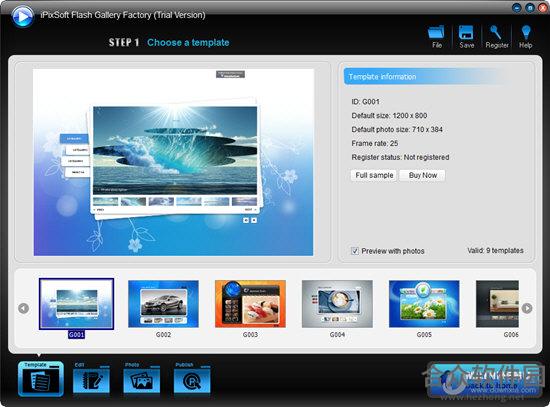550x407 pixels.
Task: Click the Full sample button
Action: 374,175
